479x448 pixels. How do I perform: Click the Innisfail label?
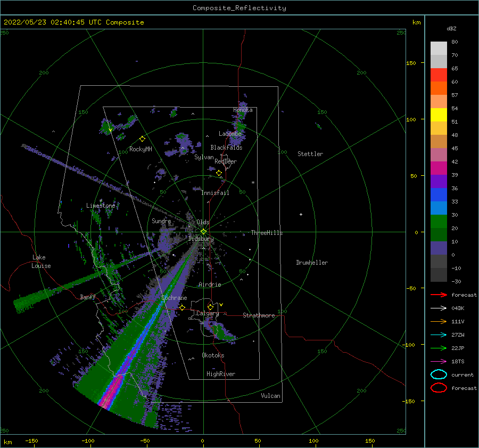[215, 193]
